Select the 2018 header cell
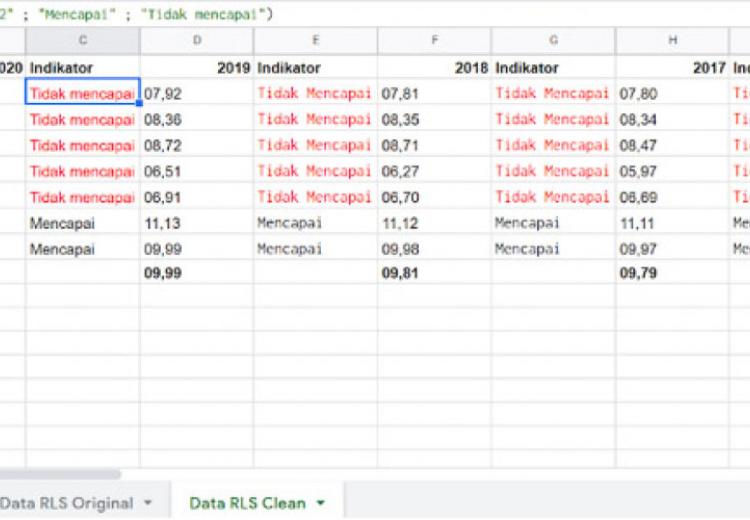The image size is (750, 520). (434, 67)
